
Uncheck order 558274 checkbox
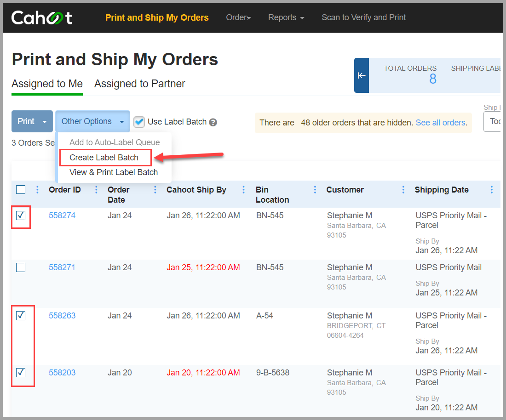pyautogui.click(x=21, y=216)
